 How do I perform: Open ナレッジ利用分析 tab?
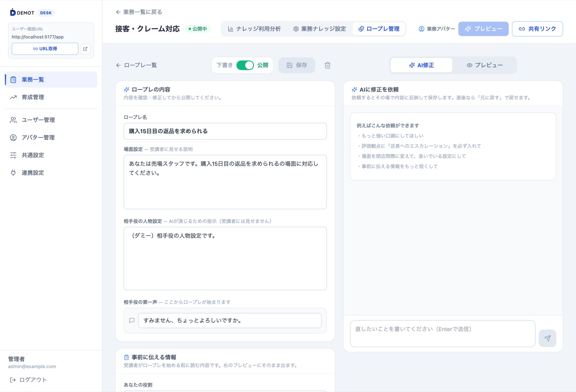(254, 29)
